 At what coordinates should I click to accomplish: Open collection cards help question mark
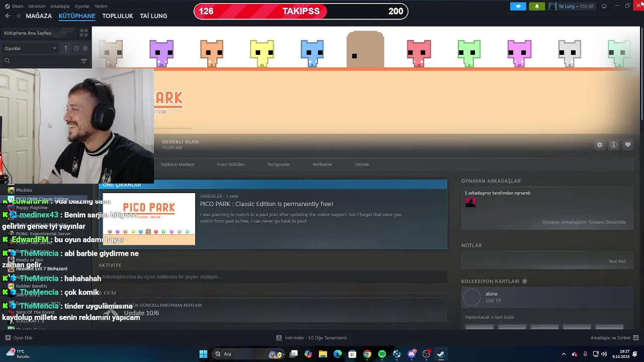[x=524, y=282]
